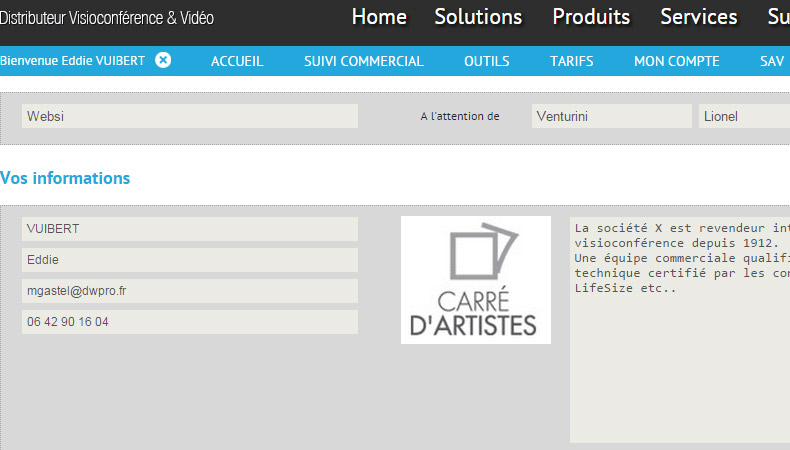Go to the Solutions page
This screenshot has width=790, height=450.
pos(478,17)
